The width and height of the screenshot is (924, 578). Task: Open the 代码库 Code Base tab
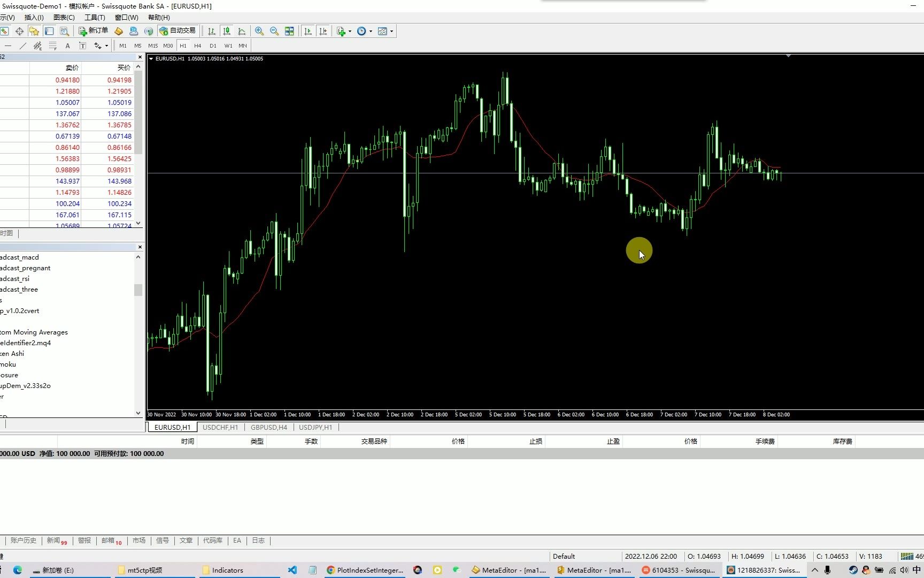212,541
